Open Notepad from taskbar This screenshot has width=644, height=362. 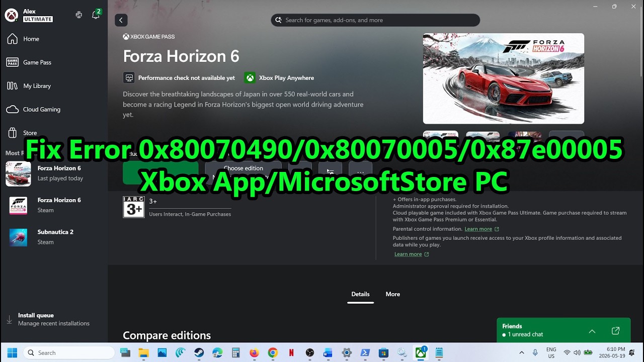439,353
